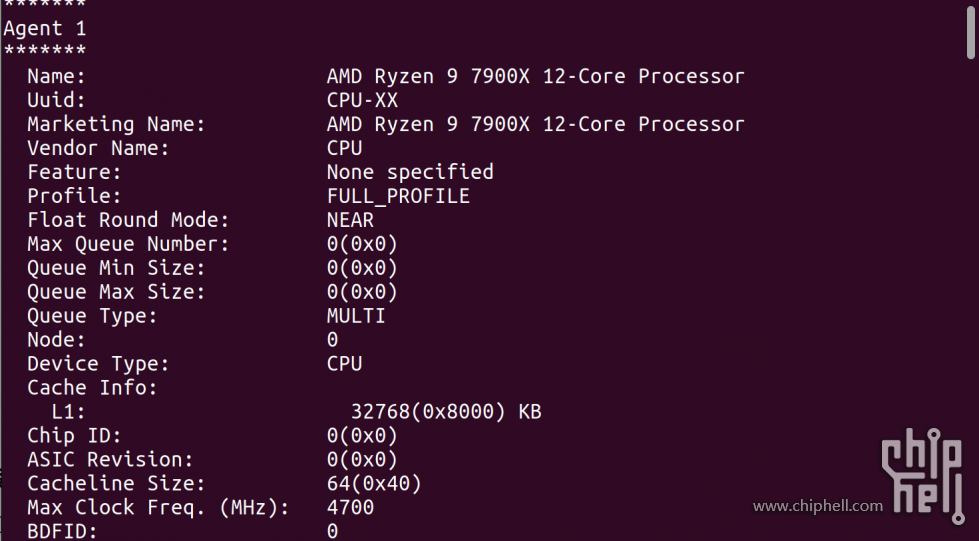Image resolution: width=979 pixels, height=541 pixels.
Task: Click the Cacheline Size value 64(0x40)
Action: (x=374, y=484)
